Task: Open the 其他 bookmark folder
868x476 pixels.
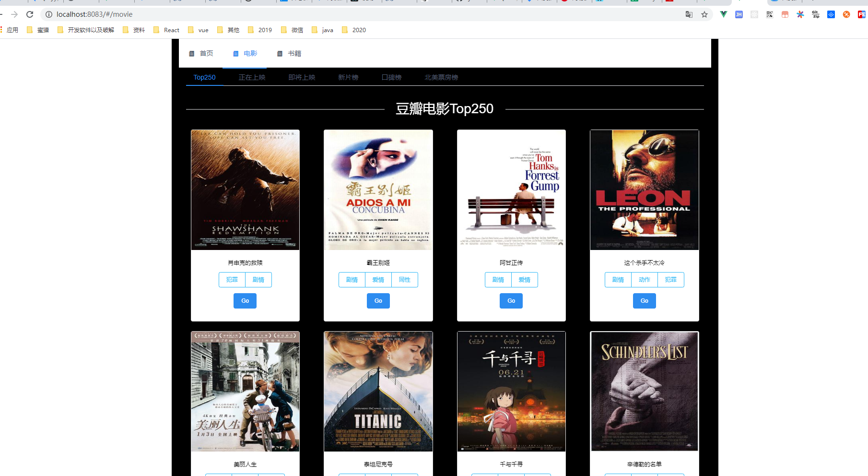Action: click(x=228, y=30)
